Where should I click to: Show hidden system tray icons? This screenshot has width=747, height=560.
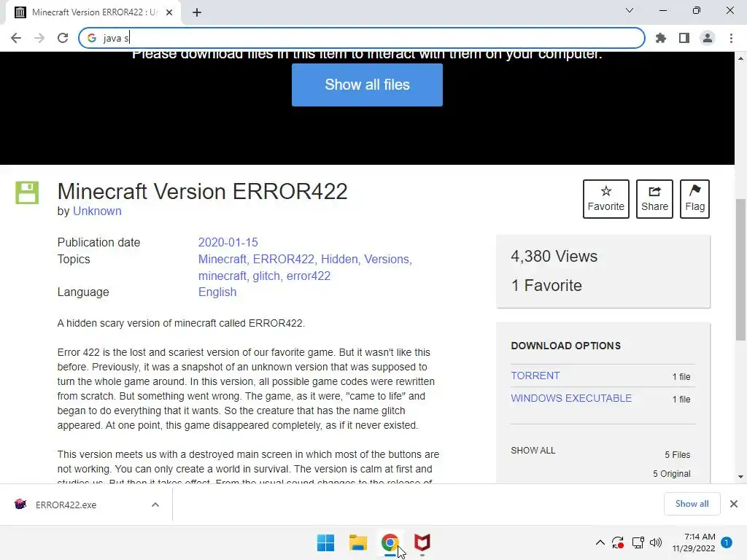[x=600, y=542]
